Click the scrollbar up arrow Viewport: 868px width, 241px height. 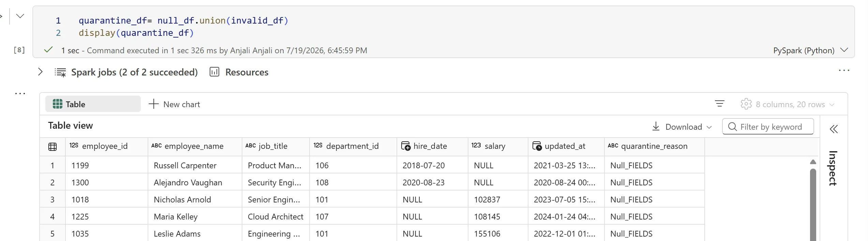(813, 162)
